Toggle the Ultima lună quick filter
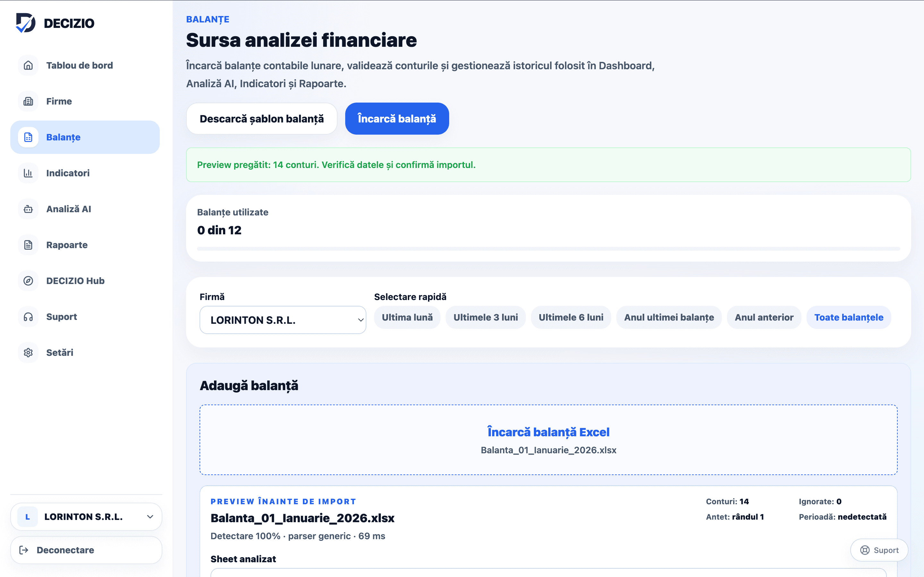This screenshot has width=924, height=577. coord(407,317)
